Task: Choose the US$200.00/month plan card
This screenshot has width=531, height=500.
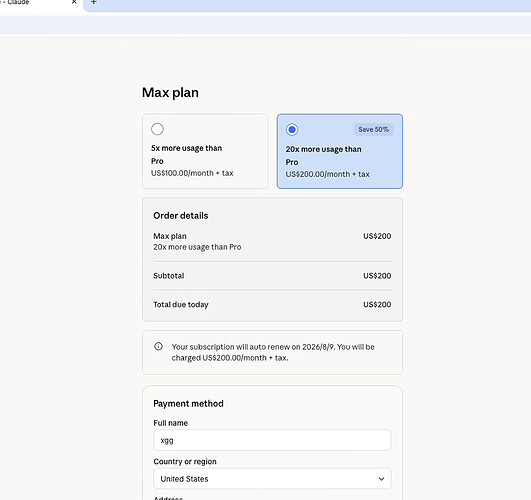Action: pos(340,151)
